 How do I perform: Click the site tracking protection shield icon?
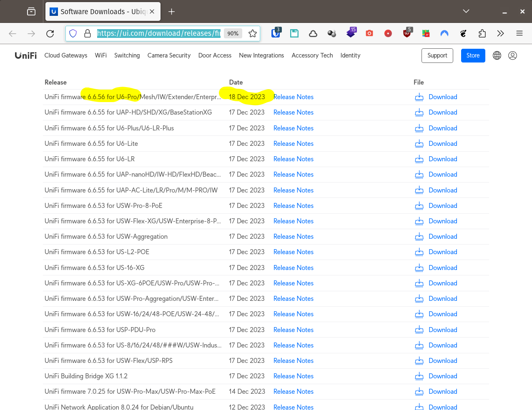tap(73, 34)
